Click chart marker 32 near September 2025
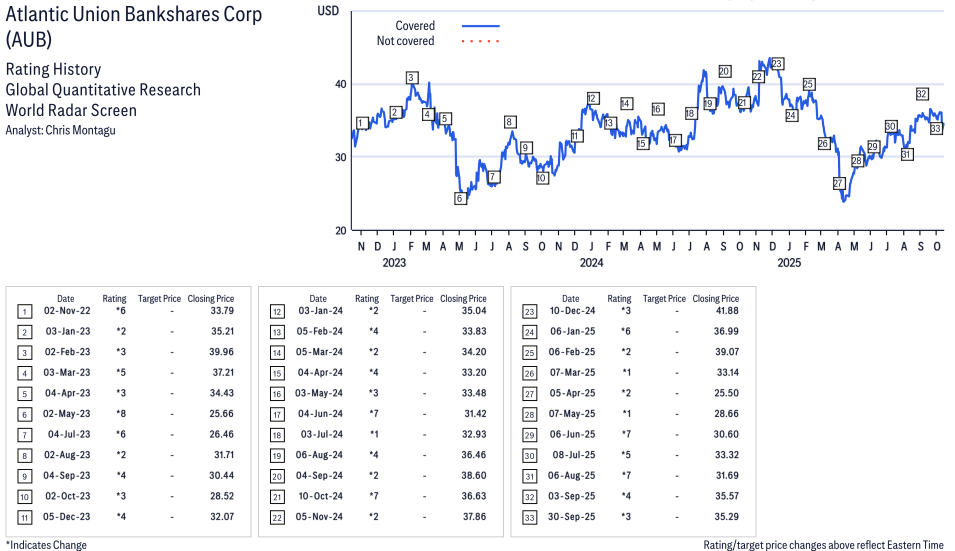Screen dimensions: 955x551 pyautogui.click(x=922, y=94)
